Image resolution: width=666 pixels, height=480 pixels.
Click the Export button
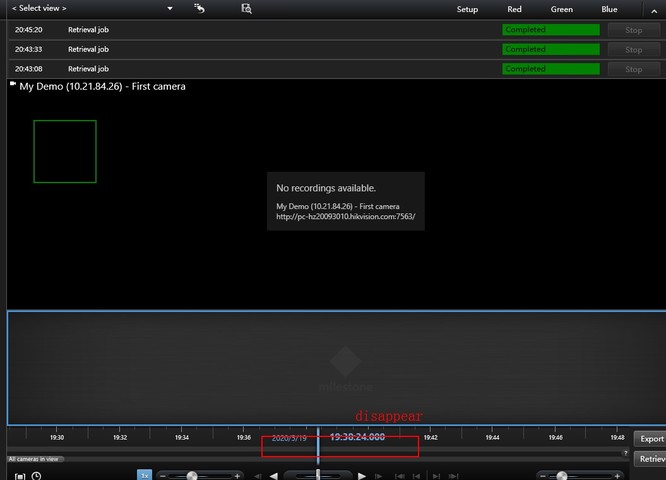click(651, 438)
